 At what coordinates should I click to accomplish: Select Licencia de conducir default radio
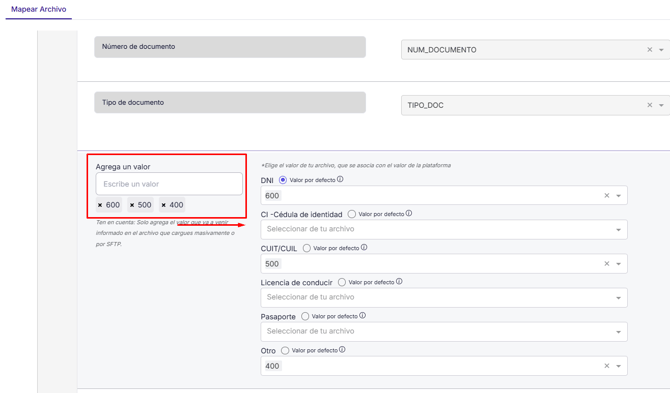pos(342,282)
